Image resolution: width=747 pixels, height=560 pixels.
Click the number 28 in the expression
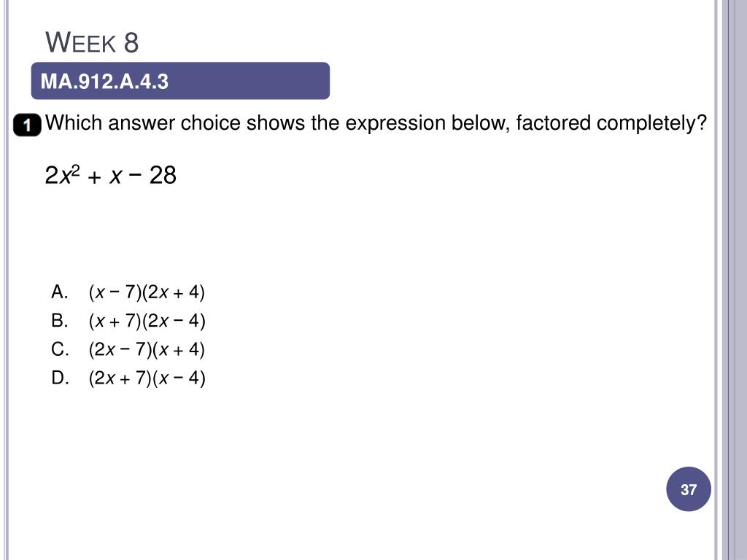tap(163, 175)
